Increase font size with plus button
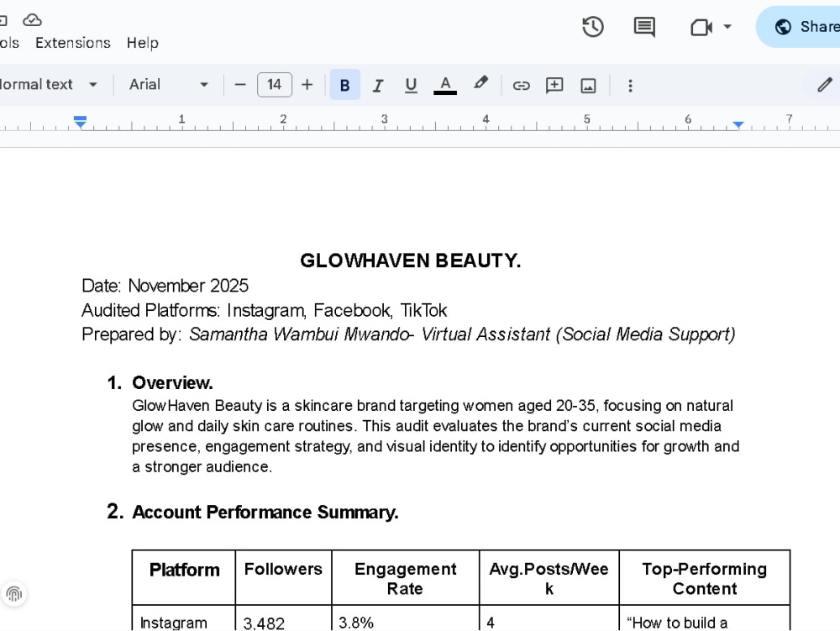 [307, 85]
